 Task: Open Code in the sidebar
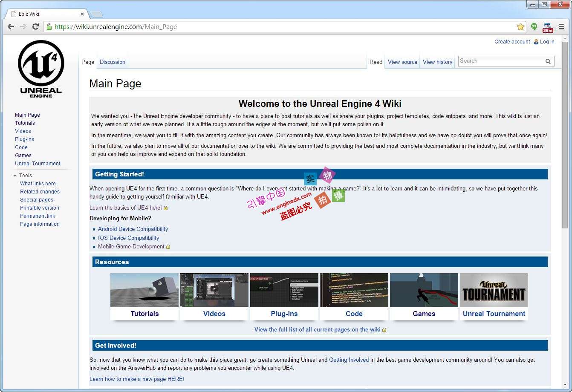[x=21, y=147]
